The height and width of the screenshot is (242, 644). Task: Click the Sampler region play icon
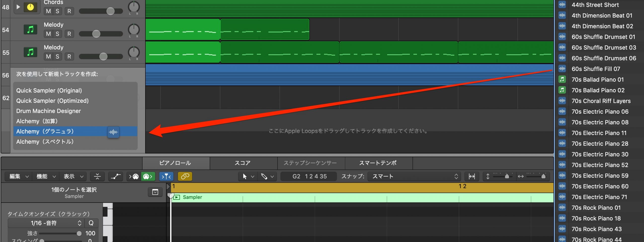pos(177,197)
